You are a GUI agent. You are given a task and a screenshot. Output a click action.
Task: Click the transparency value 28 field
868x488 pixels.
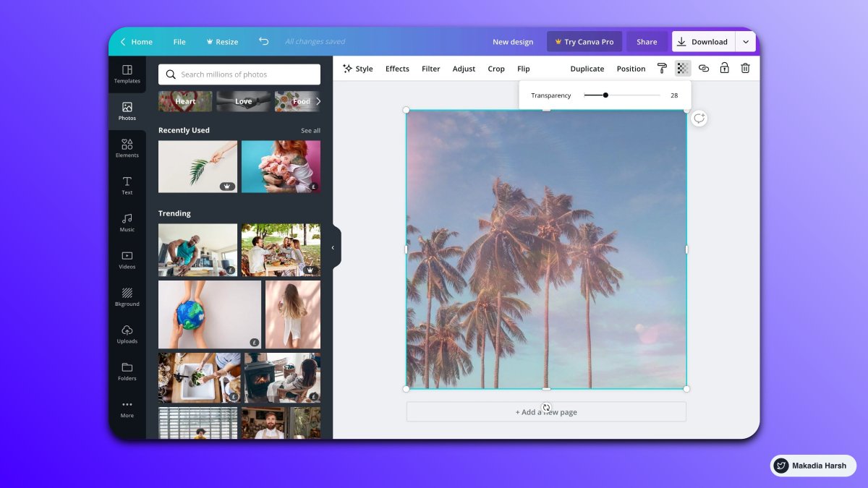[674, 95]
